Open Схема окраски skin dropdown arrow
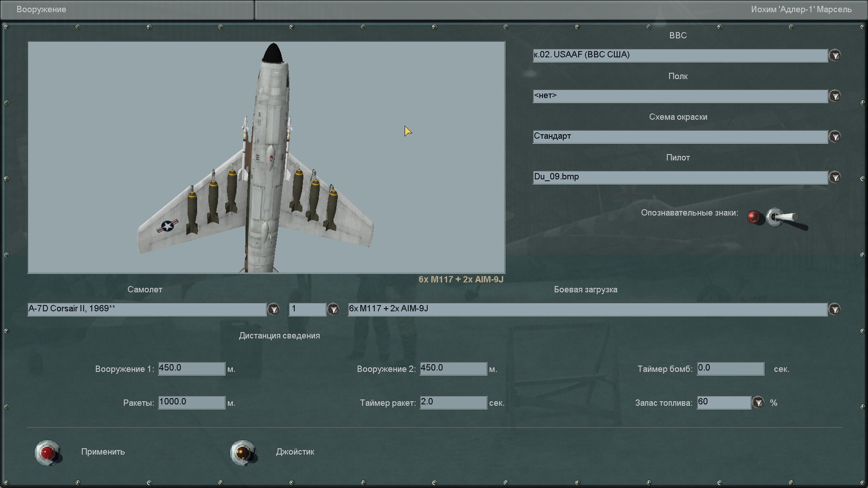The width and height of the screenshot is (868, 488). (835, 137)
